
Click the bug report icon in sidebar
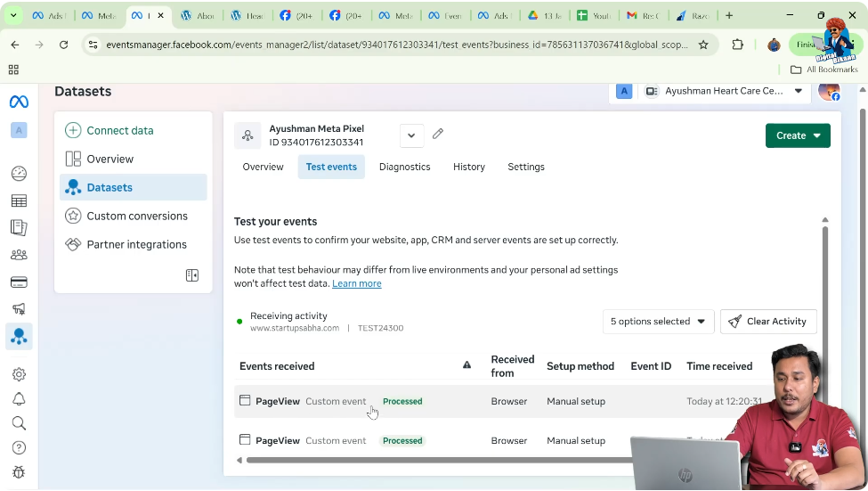coord(19,472)
